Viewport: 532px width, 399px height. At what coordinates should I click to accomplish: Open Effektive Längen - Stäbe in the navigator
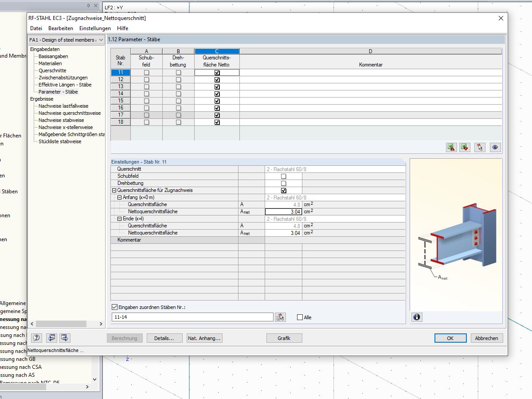pyautogui.click(x=65, y=85)
